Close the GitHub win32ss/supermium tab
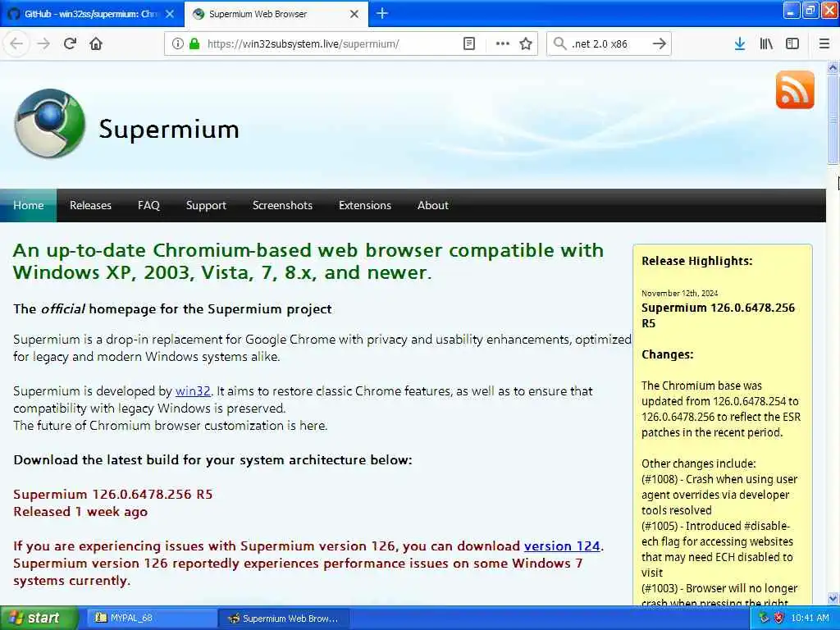Screen dimensions: 840x630 (x=170, y=14)
